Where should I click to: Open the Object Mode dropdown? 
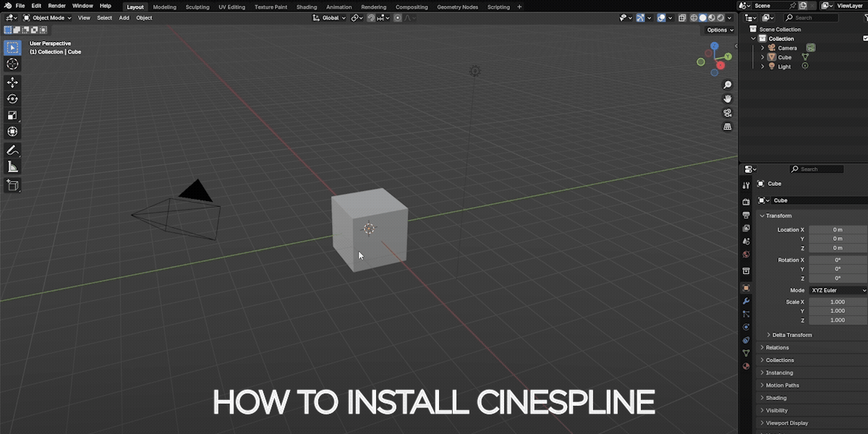click(x=48, y=17)
